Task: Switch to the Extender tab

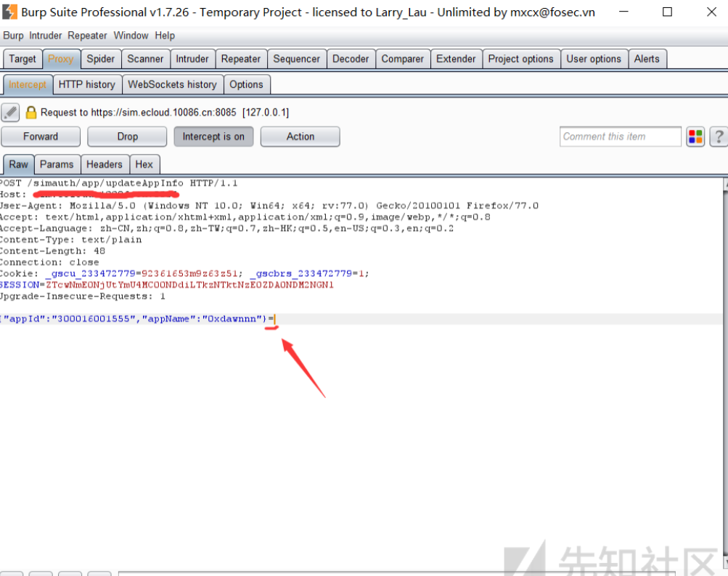Action: [456, 59]
